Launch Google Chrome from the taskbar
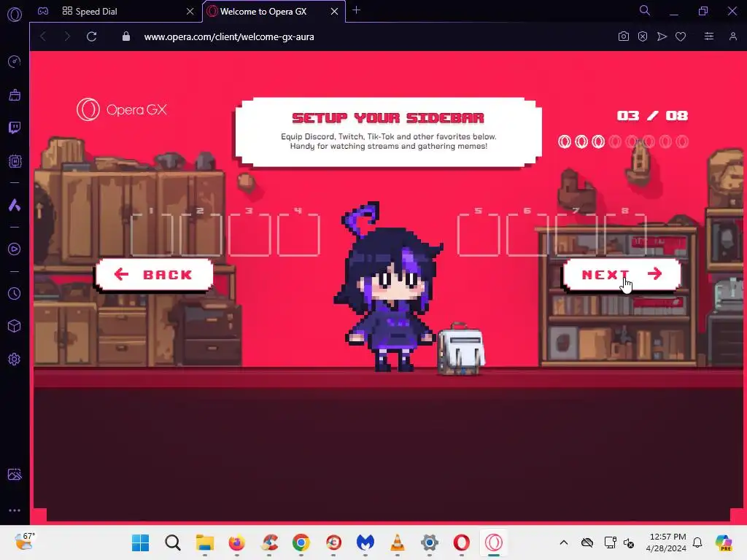This screenshot has height=560, width=747. pyautogui.click(x=301, y=542)
